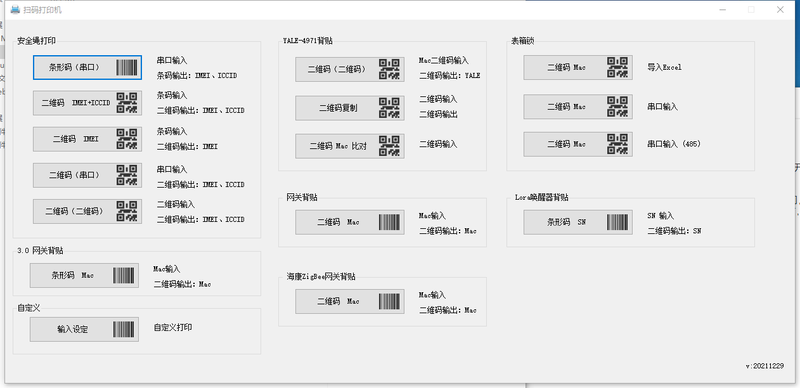Click barcode icon on 输入设定 button
This screenshot has width=800, height=388.
click(123, 329)
